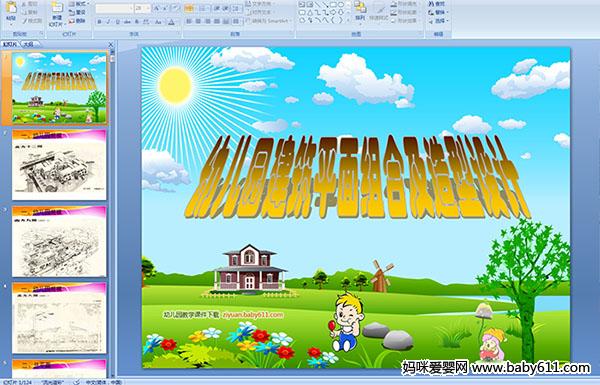Viewport: 600px width, 385px height.
Task: Open the Paste options dropdown arrow
Action: 11,24
